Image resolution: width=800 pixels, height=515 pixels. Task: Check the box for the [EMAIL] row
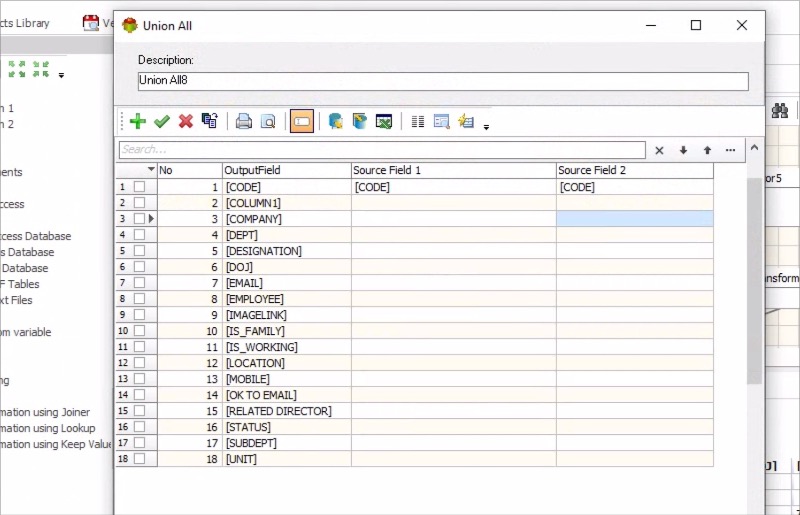139,283
